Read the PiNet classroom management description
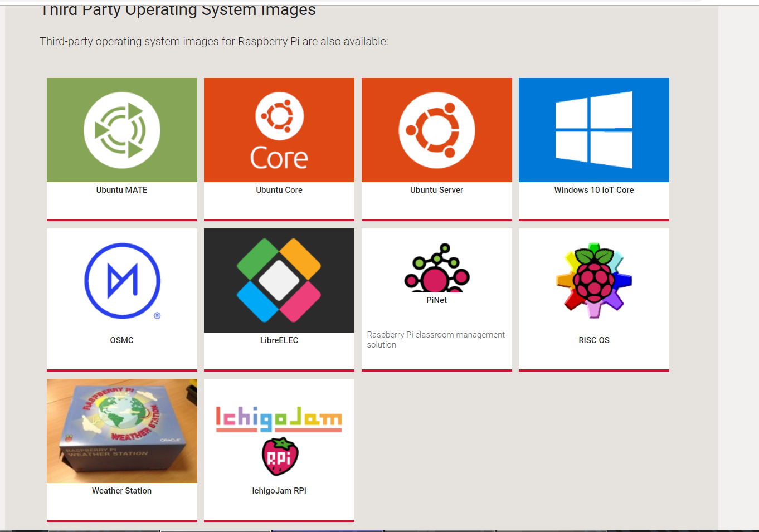Viewport: 759px width, 532px height. tap(436, 340)
